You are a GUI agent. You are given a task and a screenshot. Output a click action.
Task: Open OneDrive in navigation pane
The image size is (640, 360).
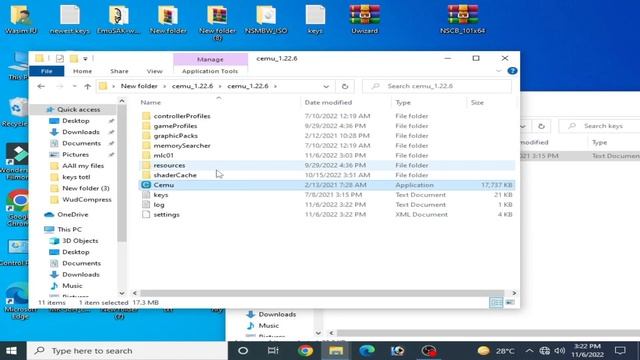coord(72,214)
